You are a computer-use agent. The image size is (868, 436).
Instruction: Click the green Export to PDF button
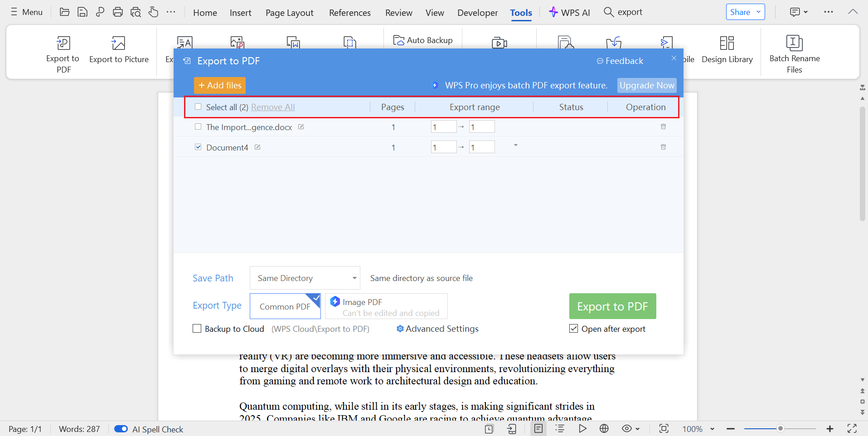612,306
